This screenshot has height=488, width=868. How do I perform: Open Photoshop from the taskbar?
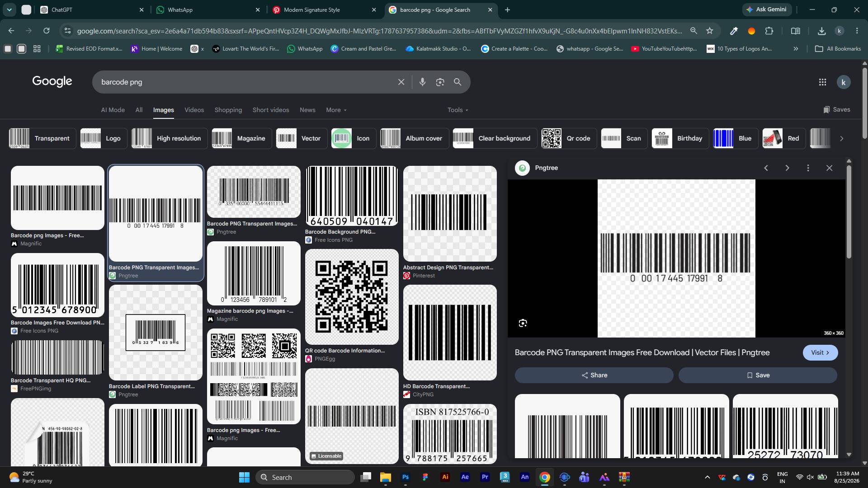point(406,477)
